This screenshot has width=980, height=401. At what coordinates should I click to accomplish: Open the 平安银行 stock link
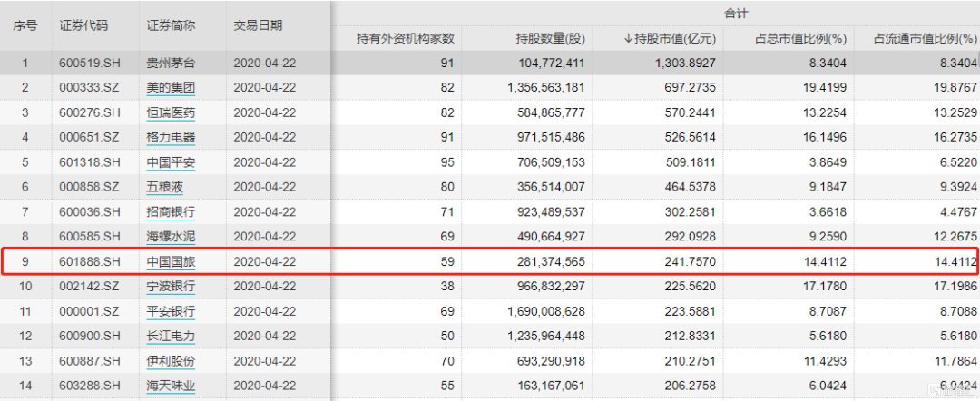pyautogui.click(x=171, y=312)
